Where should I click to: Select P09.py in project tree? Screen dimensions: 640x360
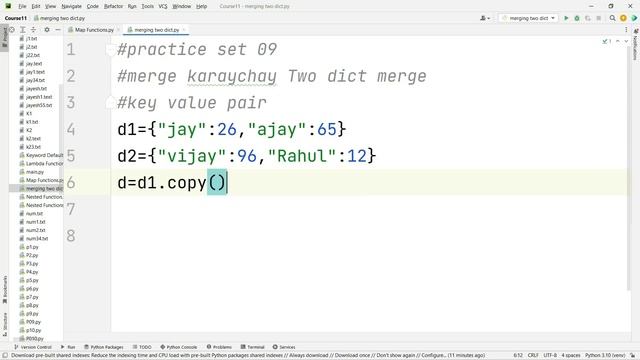tap(33, 322)
